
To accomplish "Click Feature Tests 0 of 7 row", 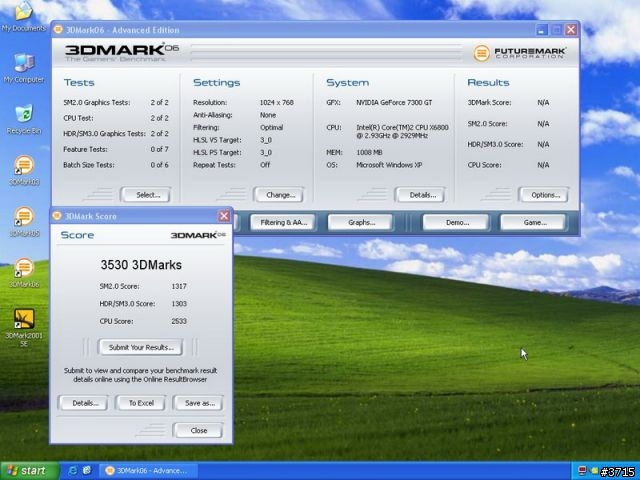I will click(116, 149).
